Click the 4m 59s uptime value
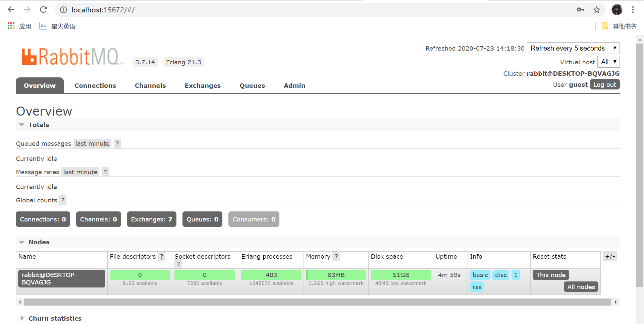644x324 pixels. pos(449,275)
